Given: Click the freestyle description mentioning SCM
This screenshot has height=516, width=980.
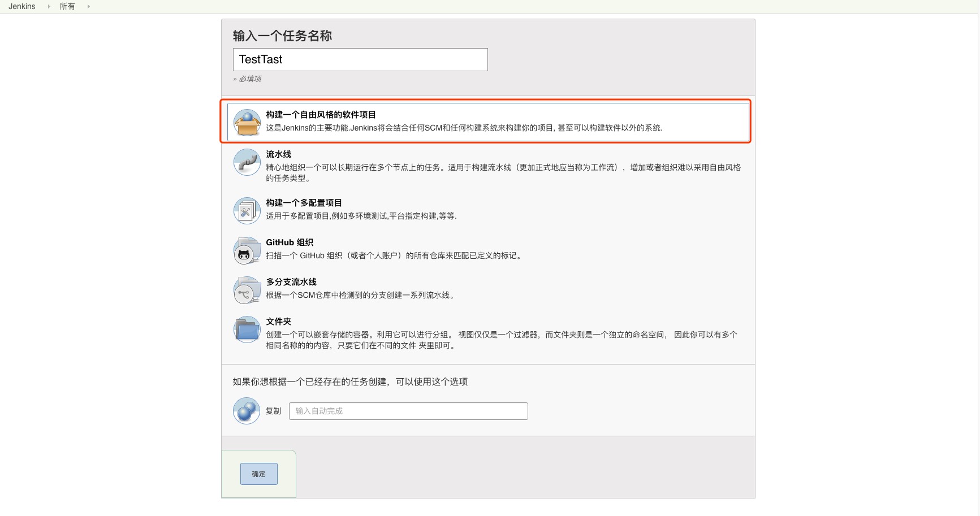Looking at the screenshot, I should [464, 128].
